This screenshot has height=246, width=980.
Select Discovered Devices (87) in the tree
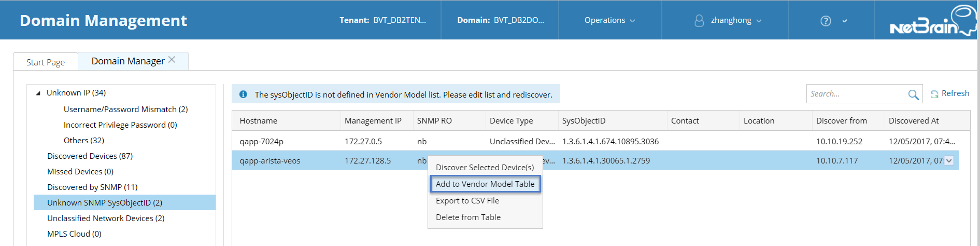tap(90, 156)
